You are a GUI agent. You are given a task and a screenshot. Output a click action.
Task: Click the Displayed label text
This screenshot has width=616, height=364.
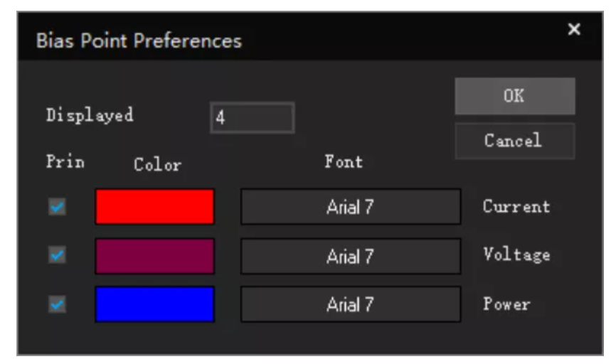click(90, 115)
